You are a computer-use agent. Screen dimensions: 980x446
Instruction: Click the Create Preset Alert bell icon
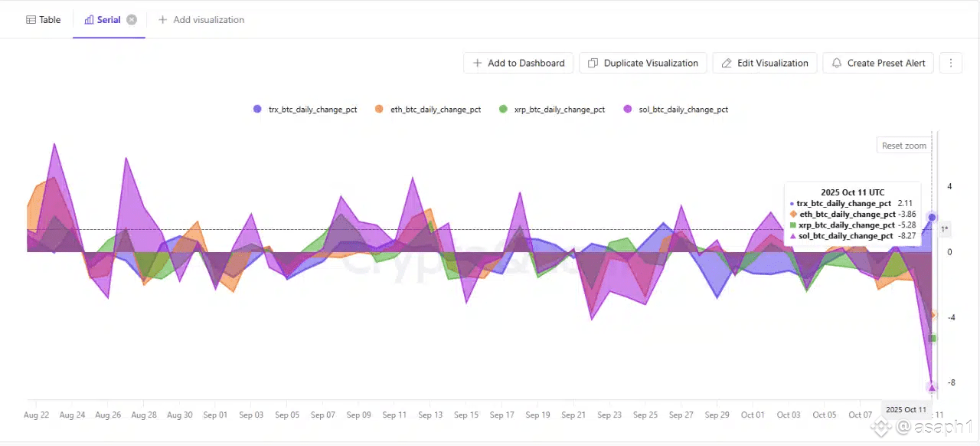[837, 63]
